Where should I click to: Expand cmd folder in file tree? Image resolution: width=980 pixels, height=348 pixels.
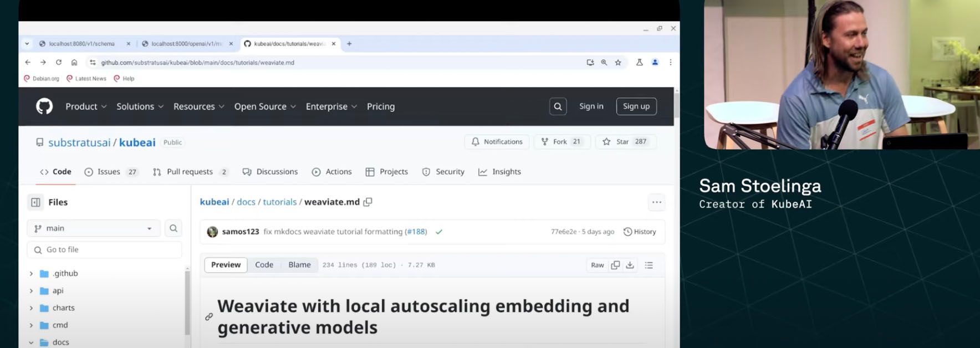tap(31, 325)
